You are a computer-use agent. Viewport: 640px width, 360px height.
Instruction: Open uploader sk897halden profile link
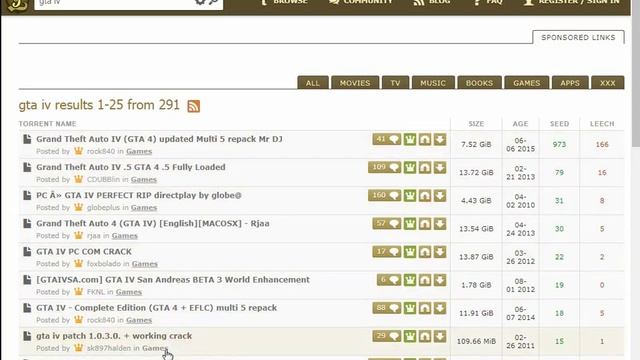pyautogui.click(x=109, y=348)
